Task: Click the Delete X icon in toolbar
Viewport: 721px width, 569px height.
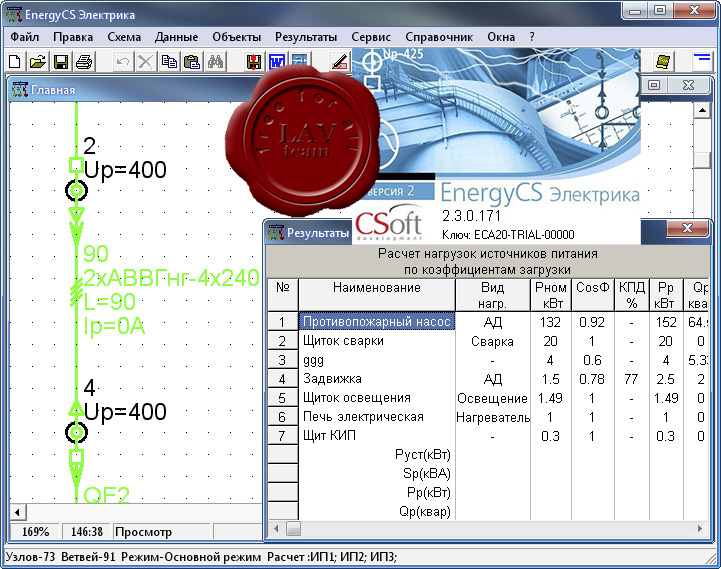Action: 145,61
